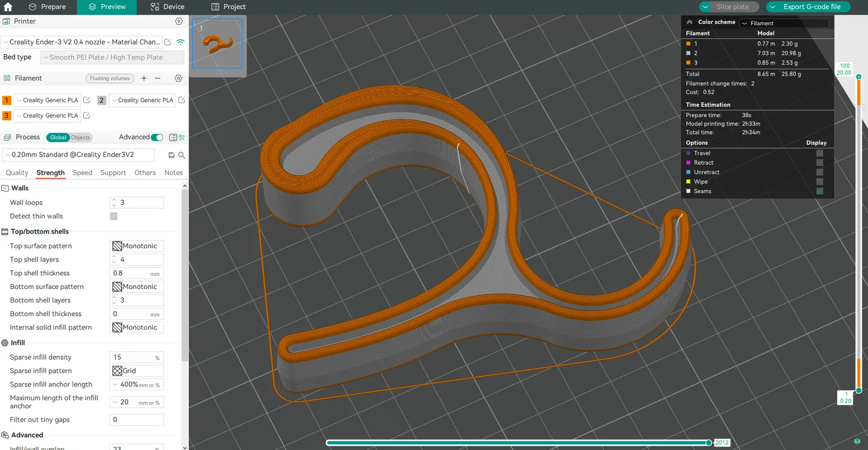
Task: Click the horizontal move slider handle
Action: (x=709, y=442)
